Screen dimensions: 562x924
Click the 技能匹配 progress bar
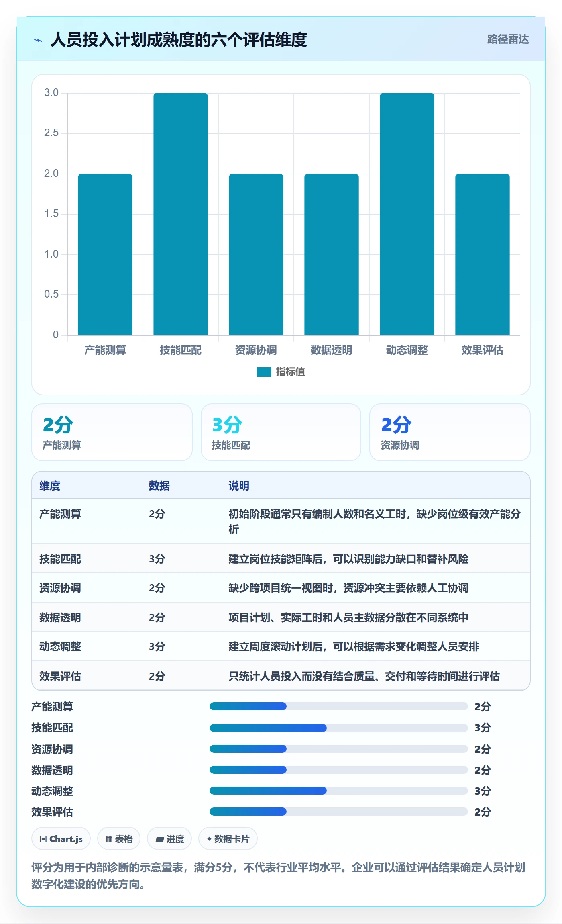pyautogui.click(x=338, y=728)
